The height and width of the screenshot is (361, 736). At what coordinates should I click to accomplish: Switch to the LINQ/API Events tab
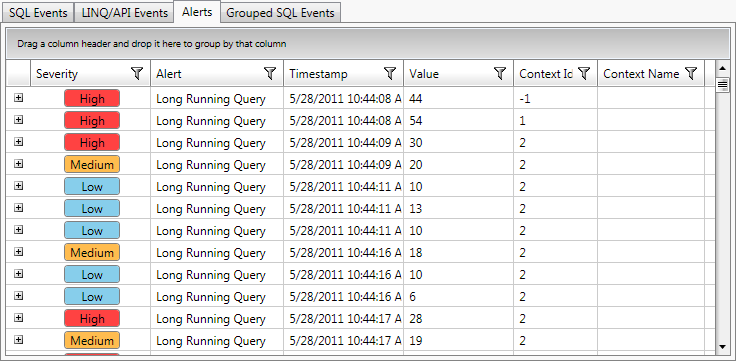pos(124,13)
